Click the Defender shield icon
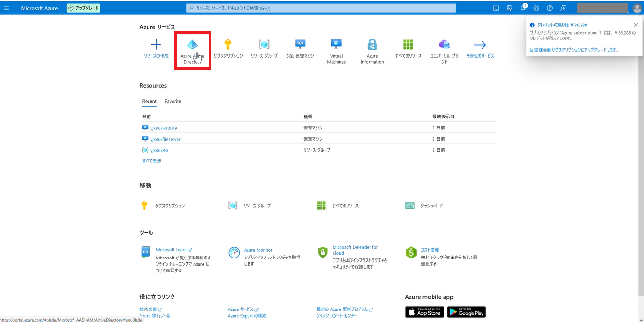This screenshot has height=322, width=644. 322,252
